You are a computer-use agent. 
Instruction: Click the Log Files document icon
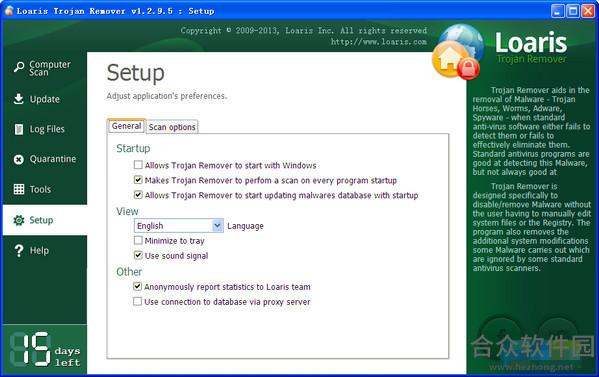pos(18,129)
